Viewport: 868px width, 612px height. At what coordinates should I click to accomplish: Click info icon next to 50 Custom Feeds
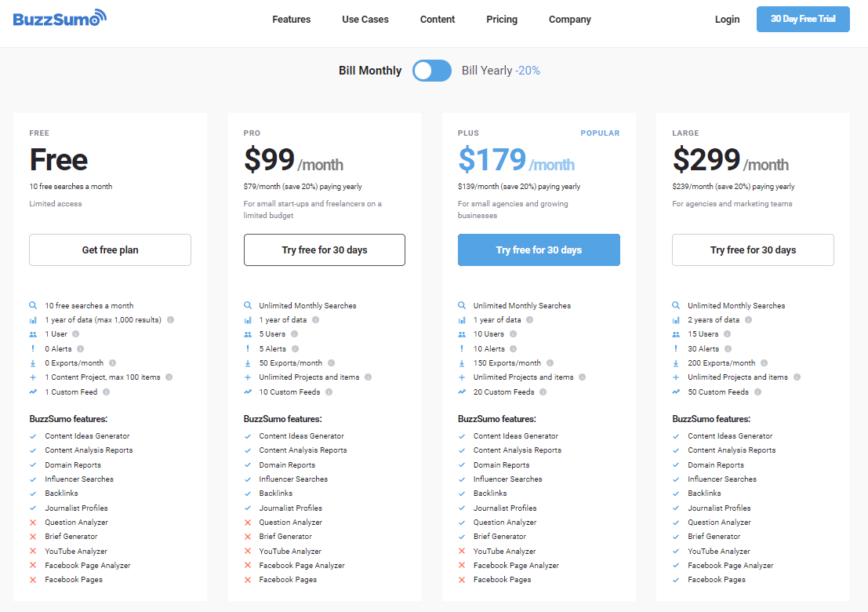point(758,392)
